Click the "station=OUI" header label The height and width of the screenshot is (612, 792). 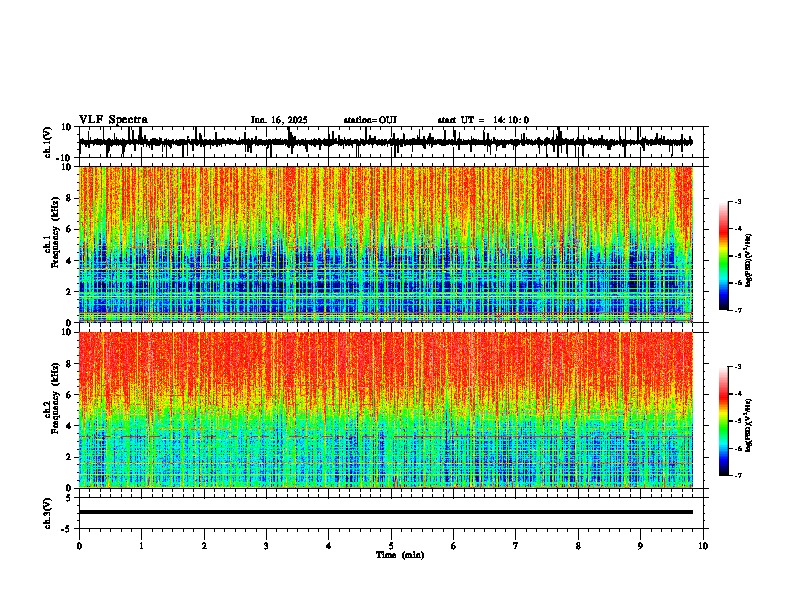point(370,120)
